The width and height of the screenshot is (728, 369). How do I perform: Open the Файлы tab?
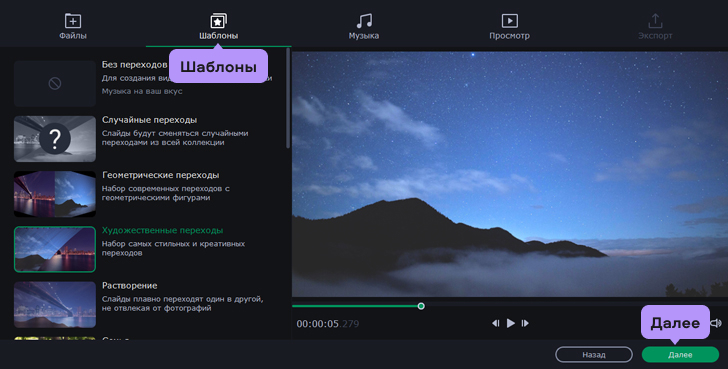pos(73,26)
